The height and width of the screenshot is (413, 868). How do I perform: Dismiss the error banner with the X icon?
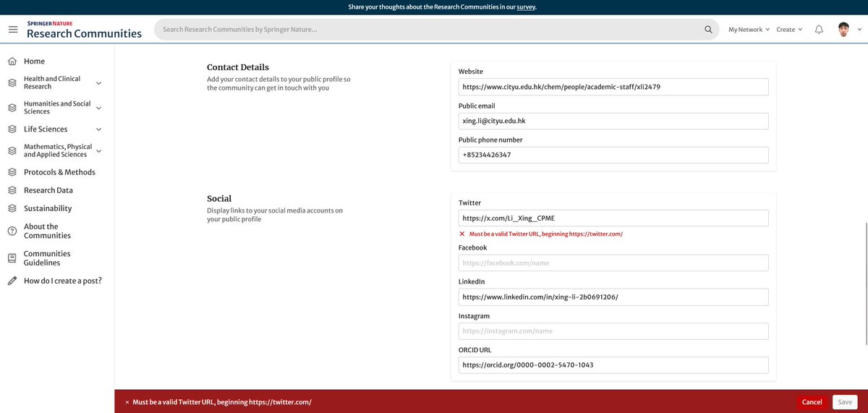pyautogui.click(x=127, y=402)
